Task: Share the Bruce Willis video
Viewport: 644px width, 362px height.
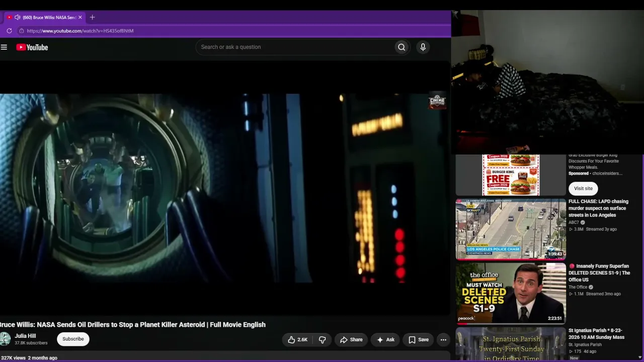Action: tap(351, 340)
